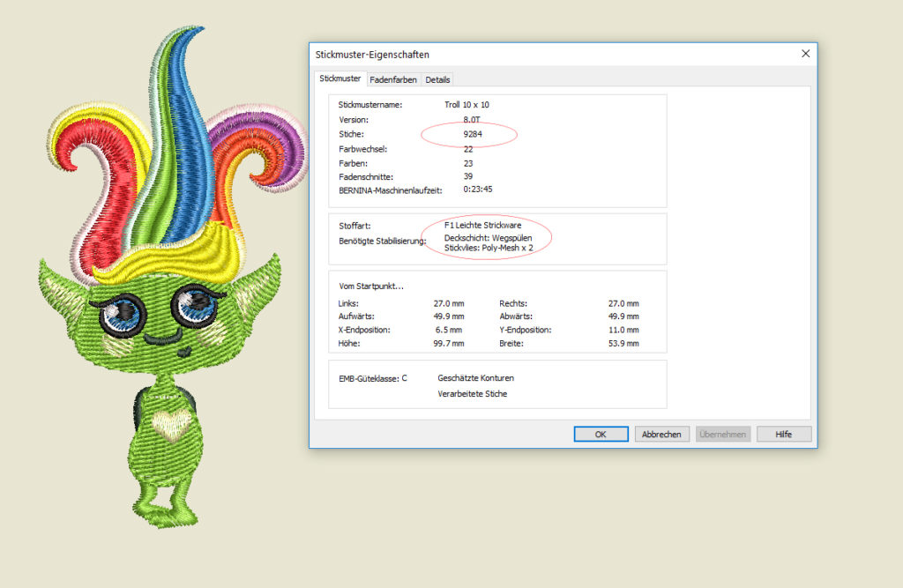Click the Breite value 53.9 mm
Viewport: 903px width, 588px height.
(623, 343)
